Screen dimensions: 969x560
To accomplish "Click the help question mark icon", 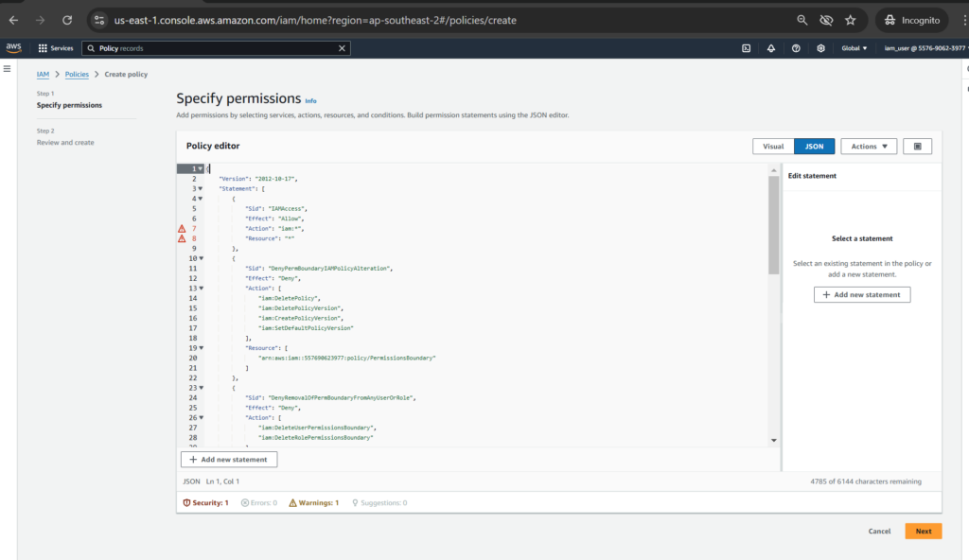I will pyautogui.click(x=796, y=48).
